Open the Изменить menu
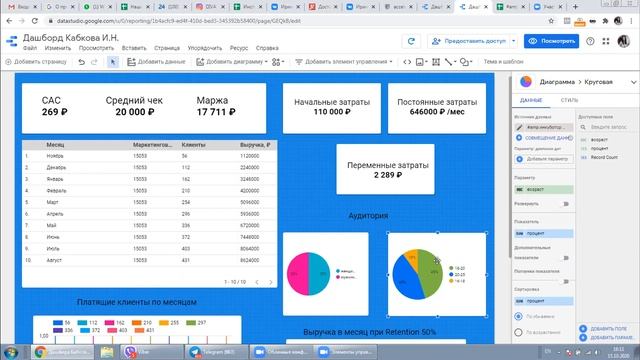 pyautogui.click(x=58, y=48)
